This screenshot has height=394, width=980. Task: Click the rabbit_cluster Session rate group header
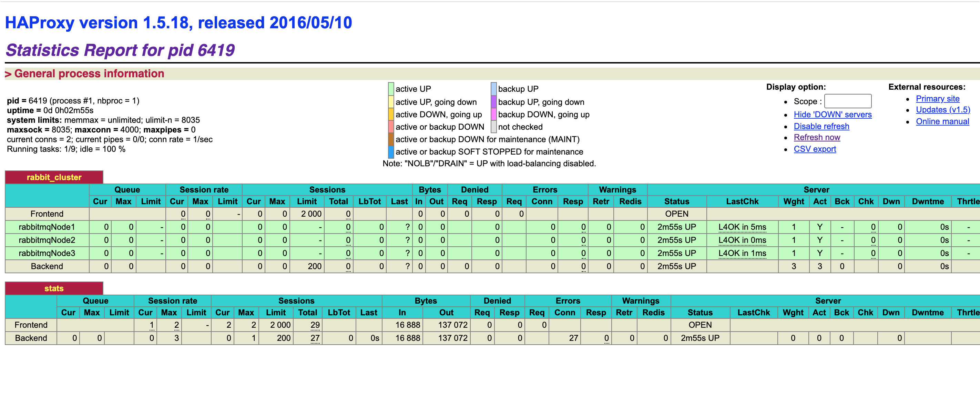(x=204, y=190)
